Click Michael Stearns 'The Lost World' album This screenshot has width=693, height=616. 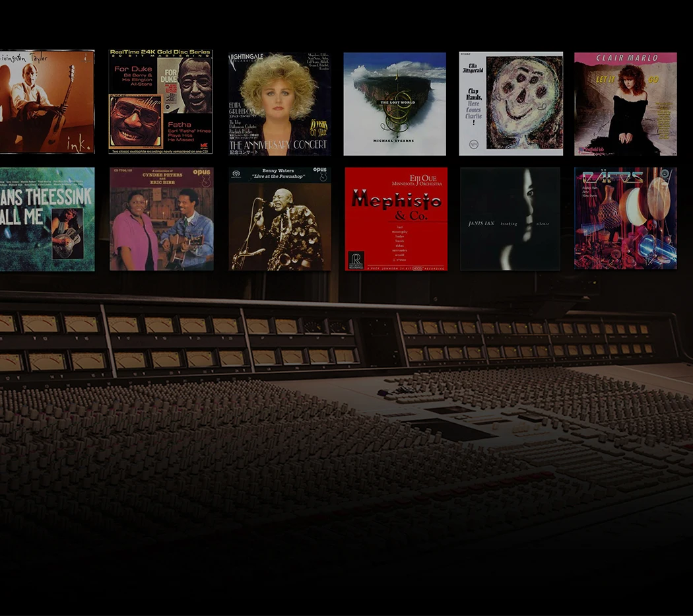tap(395, 104)
